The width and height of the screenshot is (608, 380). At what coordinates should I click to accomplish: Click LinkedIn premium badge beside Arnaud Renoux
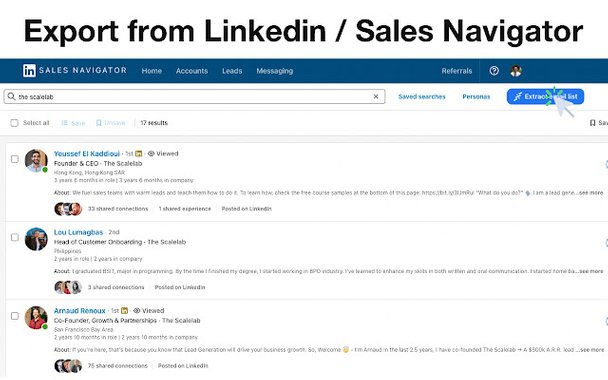coord(124,311)
